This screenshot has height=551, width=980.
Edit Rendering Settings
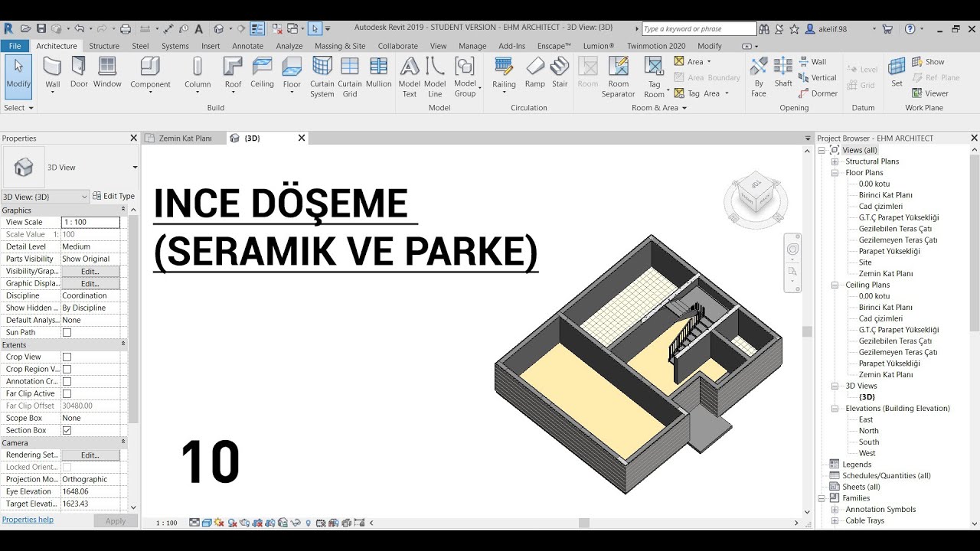90,455
